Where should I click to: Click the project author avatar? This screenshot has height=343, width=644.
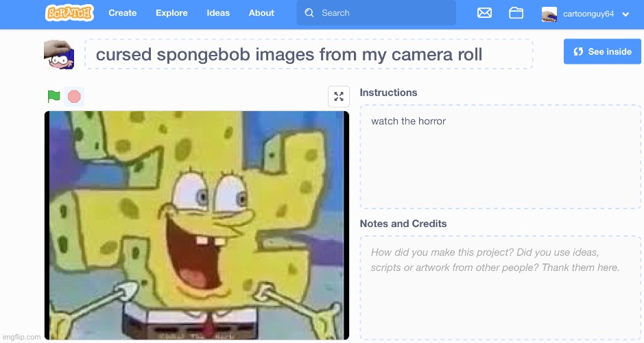pyautogui.click(x=59, y=54)
